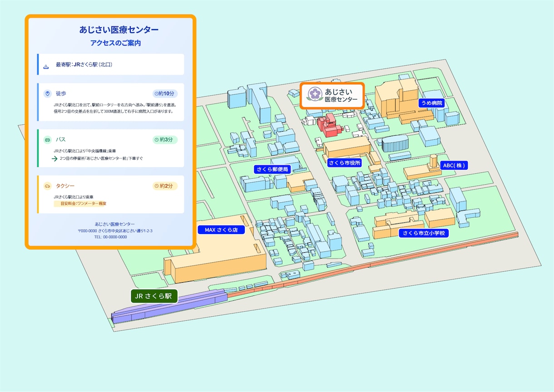554x392 pixels.
Task: Click the bus icon next to バス
Action: 47,140
